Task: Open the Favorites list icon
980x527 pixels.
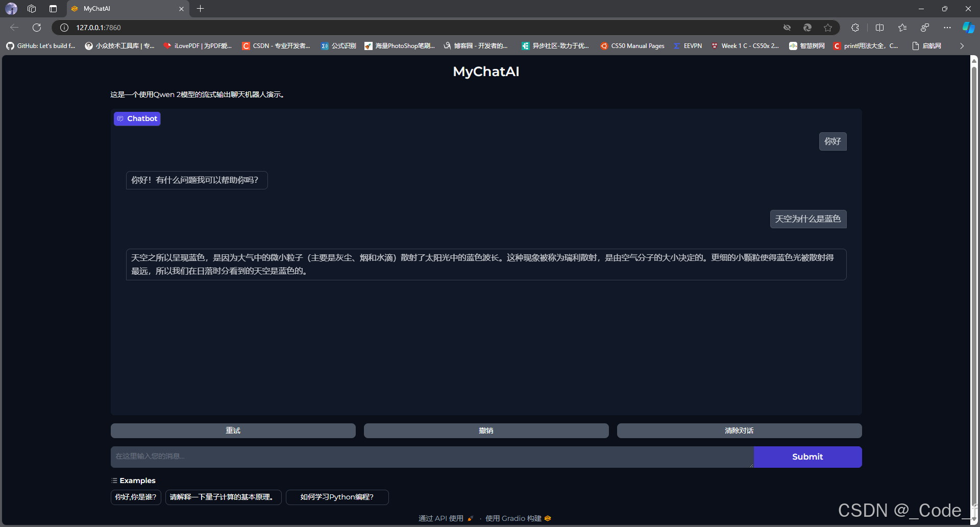Action: click(902, 28)
